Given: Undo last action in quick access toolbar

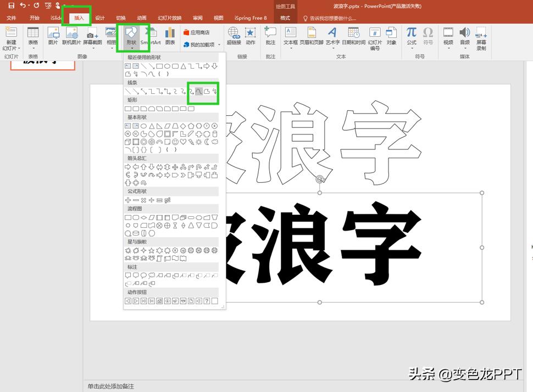Looking at the screenshot, I should pos(22,5).
